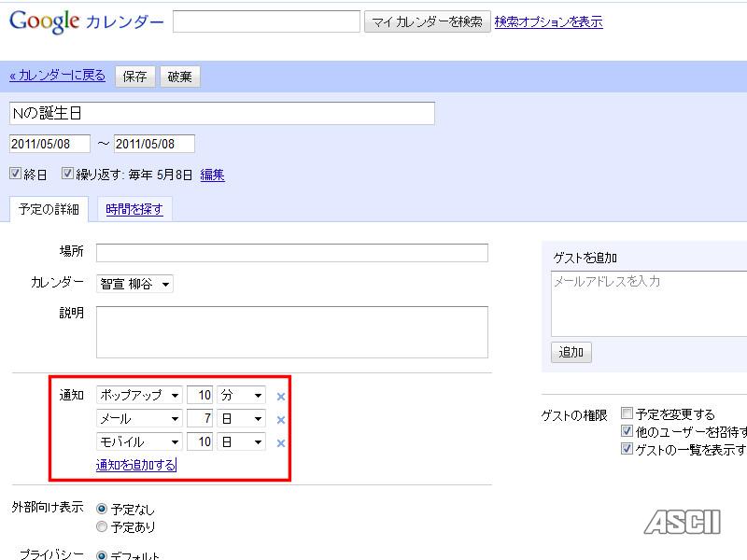Viewport: 747px width, 560px height.
Task: Select the 予定あり radio option
Action: 102,526
